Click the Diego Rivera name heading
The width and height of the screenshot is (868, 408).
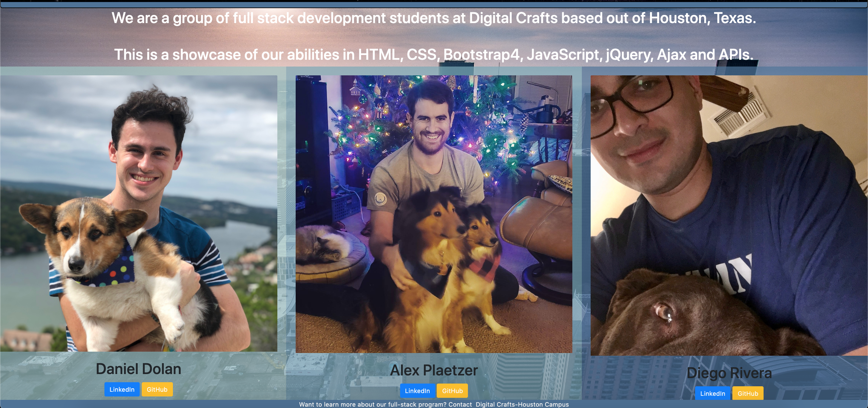pyautogui.click(x=729, y=373)
